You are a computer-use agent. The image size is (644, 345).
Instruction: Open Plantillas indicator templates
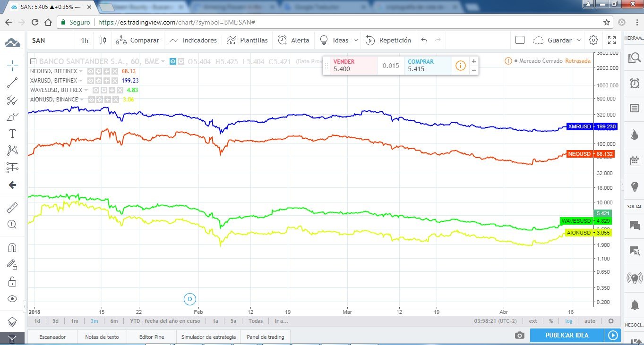point(247,40)
